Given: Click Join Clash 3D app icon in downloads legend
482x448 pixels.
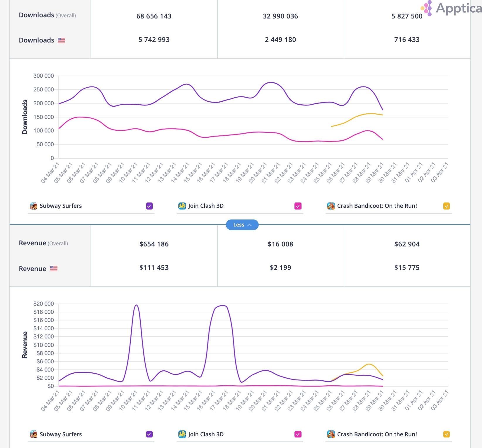Looking at the screenshot, I should [182, 206].
